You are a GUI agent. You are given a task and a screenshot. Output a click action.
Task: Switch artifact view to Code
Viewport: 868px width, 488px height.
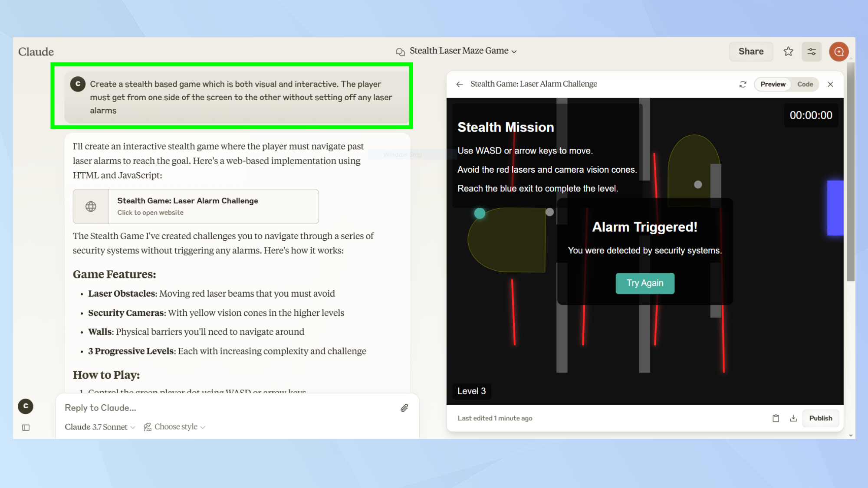[805, 84]
